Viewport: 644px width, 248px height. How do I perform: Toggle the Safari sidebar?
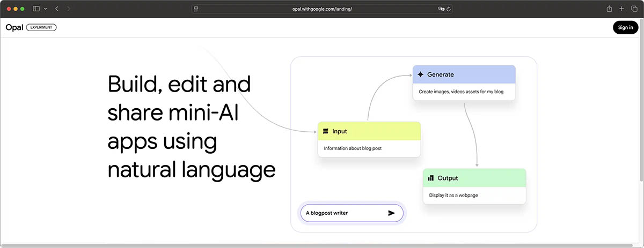36,9
